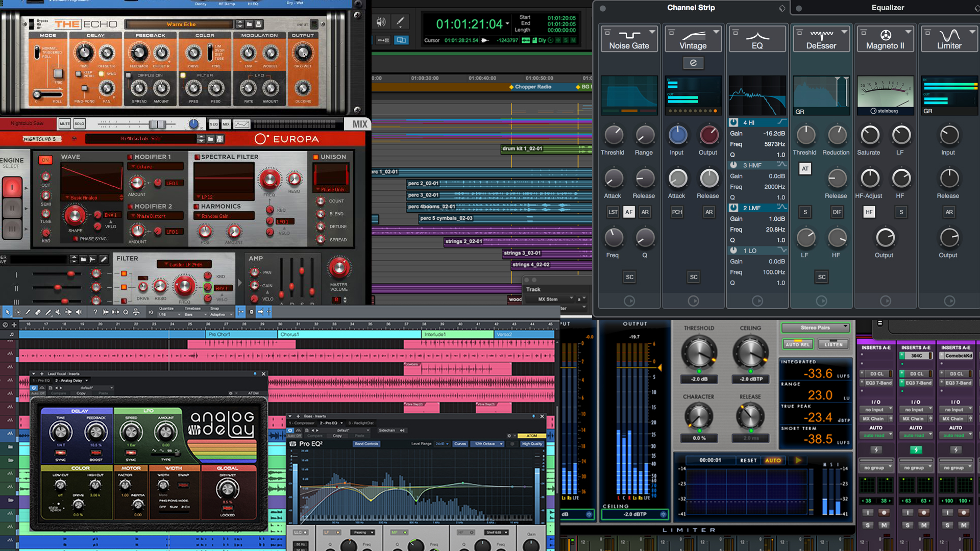This screenshot has height=551, width=980.
Task: Click the question mark help icon in toolbar
Action: click(95, 312)
